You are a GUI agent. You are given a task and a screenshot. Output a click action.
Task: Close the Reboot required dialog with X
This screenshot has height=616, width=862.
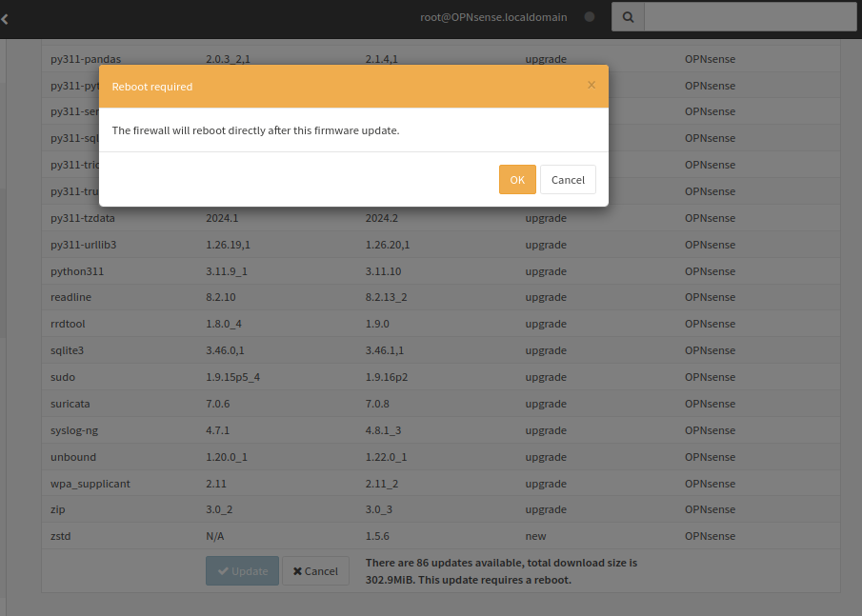591,85
